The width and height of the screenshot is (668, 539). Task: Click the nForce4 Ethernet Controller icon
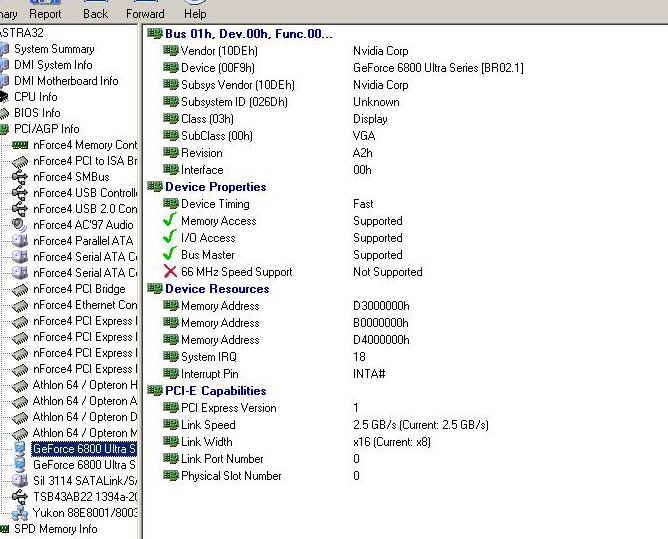pyautogui.click(x=20, y=306)
